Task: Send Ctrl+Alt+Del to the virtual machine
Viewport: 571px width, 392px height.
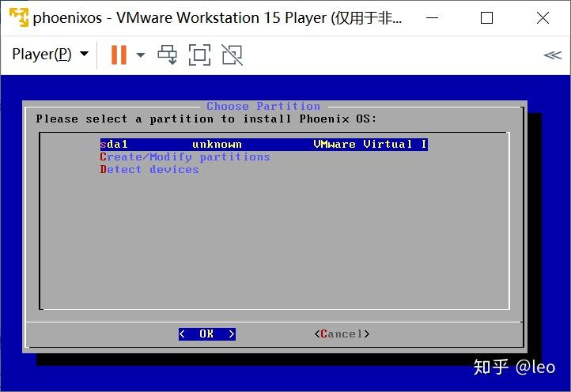Action: (167, 55)
